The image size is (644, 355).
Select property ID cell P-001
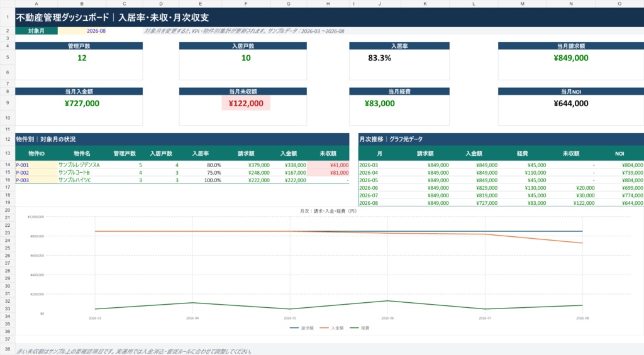pyautogui.click(x=36, y=165)
